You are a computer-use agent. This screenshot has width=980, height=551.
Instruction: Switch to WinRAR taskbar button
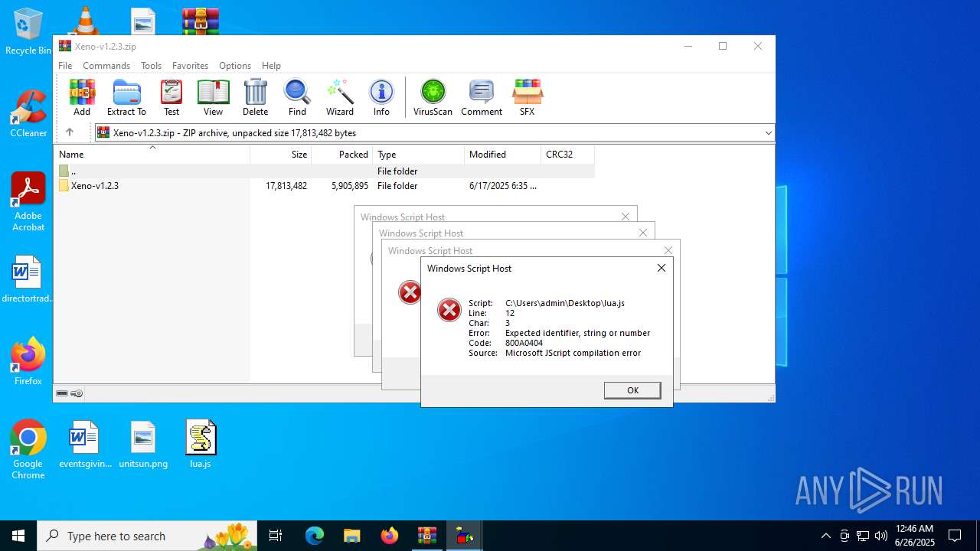tap(427, 536)
